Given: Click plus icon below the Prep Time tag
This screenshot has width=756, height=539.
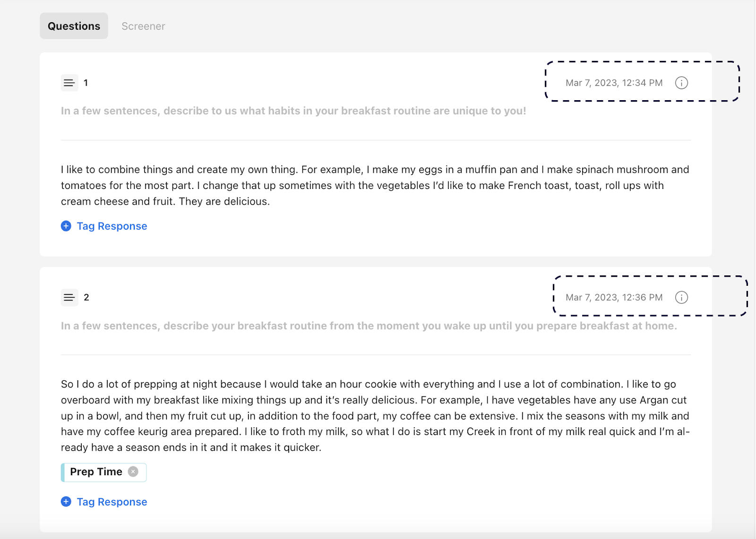Looking at the screenshot, I should pyautogui.click(x=66, y=502).
